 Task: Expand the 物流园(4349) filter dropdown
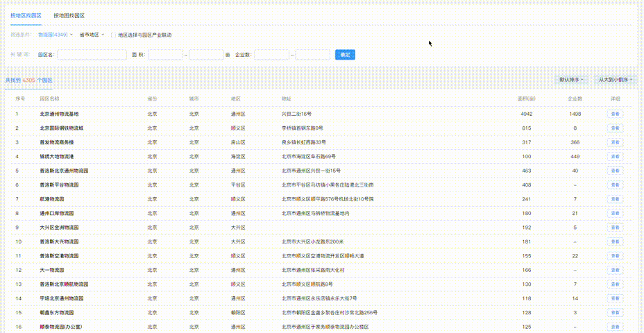55,35
